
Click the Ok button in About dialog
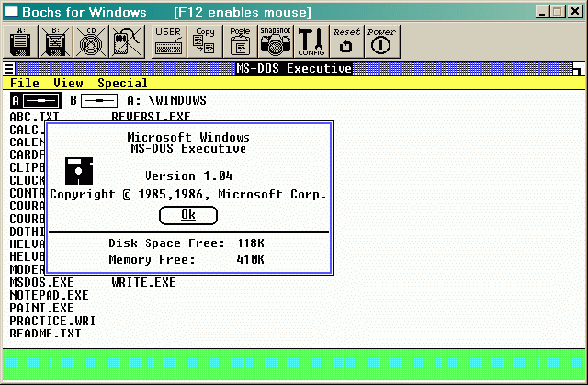(x=188, y=215)
